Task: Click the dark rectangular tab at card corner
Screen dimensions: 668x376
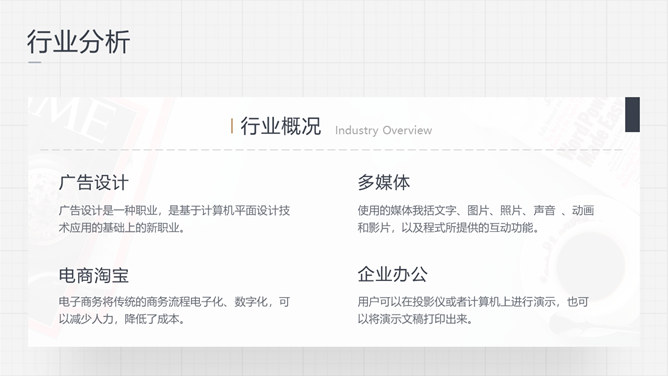Action: pos(633,115)
